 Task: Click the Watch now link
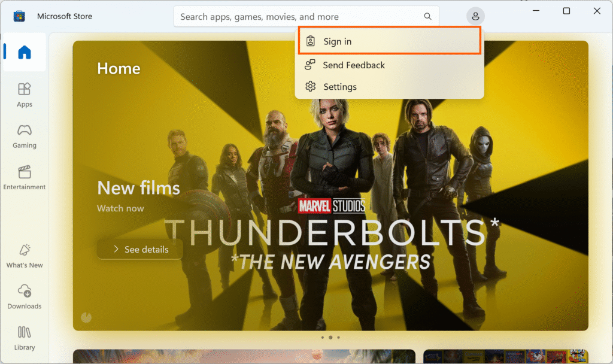pyautogui.click(x=120, y=208)
